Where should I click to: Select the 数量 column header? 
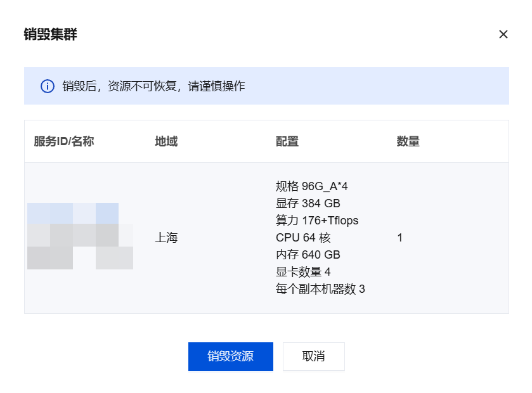click(408, 141)
